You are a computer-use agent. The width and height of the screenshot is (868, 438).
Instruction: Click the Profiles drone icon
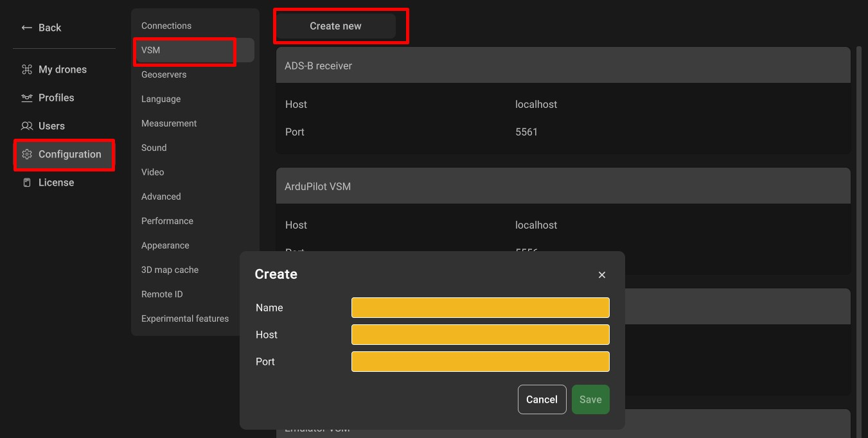[x=26, y=98]
